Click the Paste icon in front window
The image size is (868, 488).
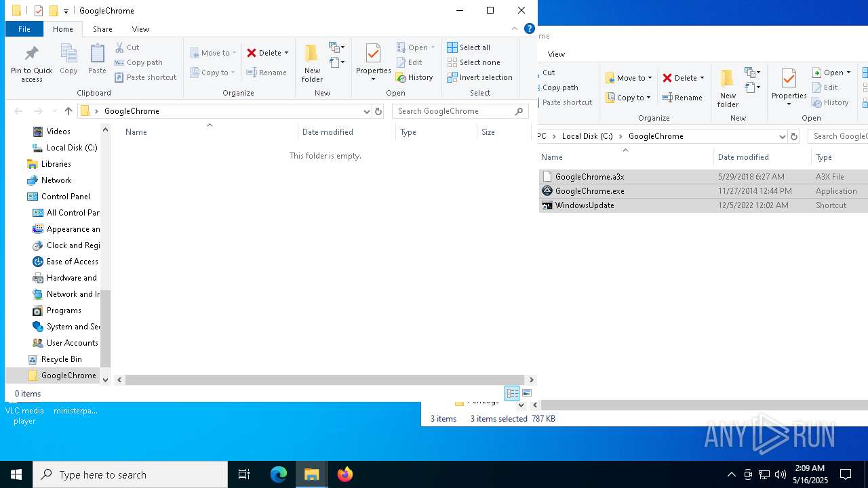[97, 54]
